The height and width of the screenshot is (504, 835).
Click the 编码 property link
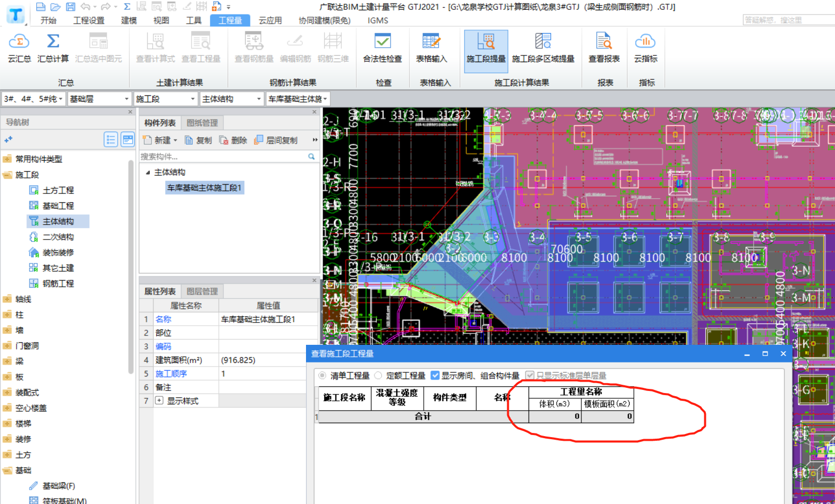[163, 346]
